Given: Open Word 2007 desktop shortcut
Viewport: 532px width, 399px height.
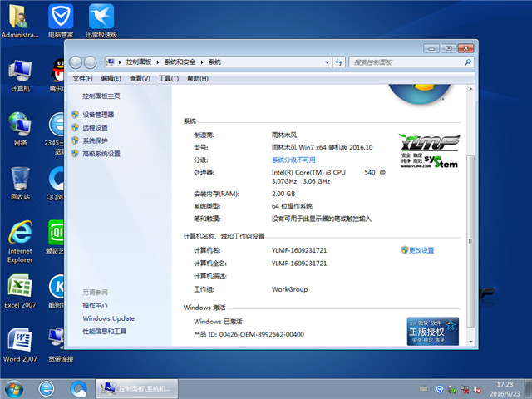Looking at the screenshot, I should click(20, 345).
